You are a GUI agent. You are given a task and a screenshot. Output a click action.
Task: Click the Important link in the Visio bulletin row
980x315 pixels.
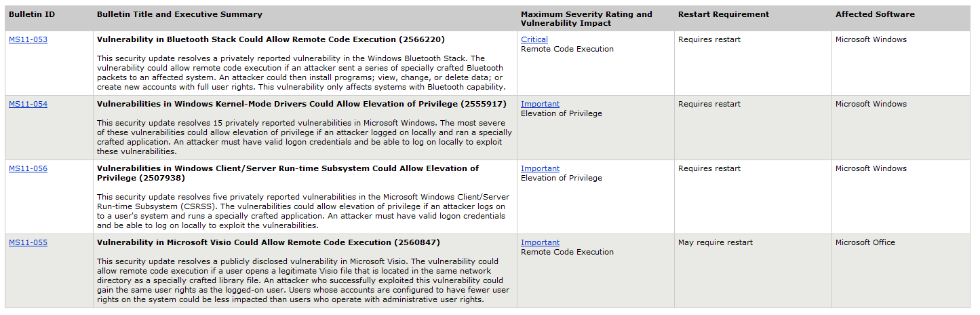[x=540, y=242]
